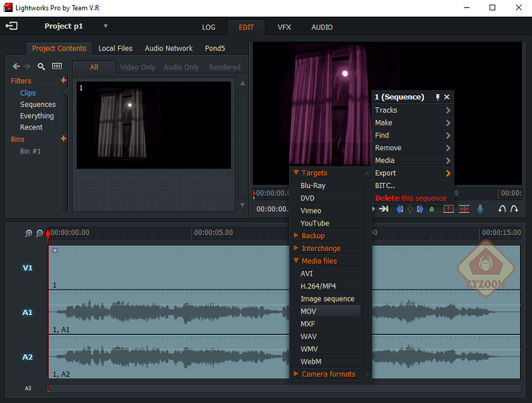Select the All filter tab
This screenshot has width=532, height=403.
point(94,67)
